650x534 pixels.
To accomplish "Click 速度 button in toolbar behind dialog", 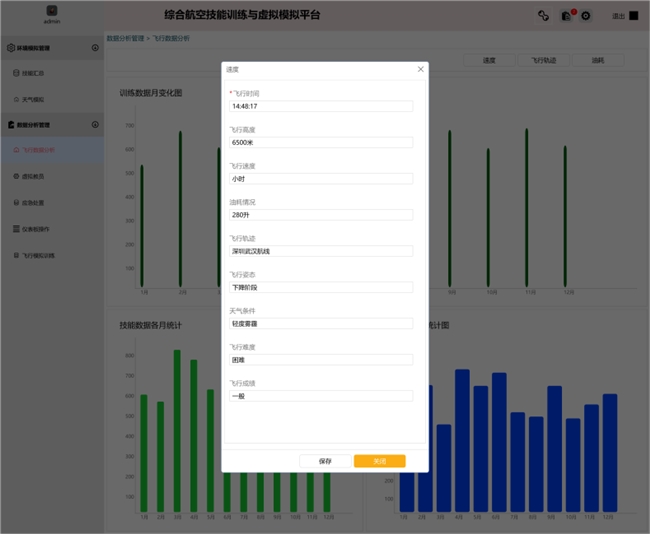I will click(x=489, y=61).
